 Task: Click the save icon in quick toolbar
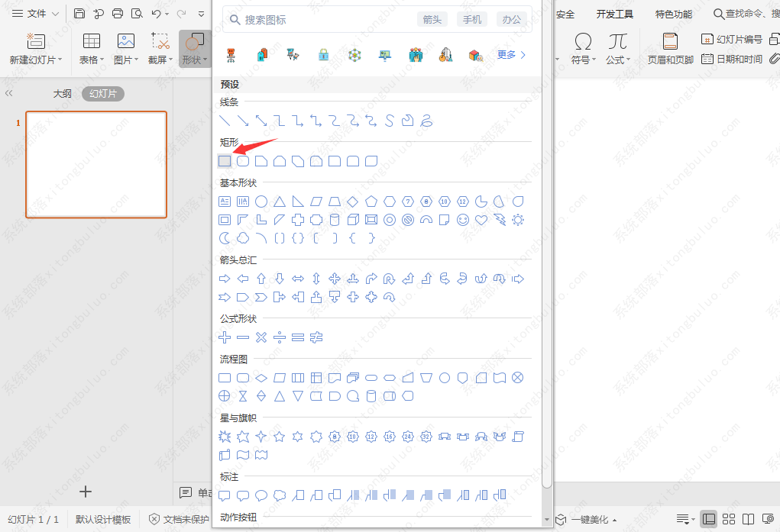coord(79,14)
